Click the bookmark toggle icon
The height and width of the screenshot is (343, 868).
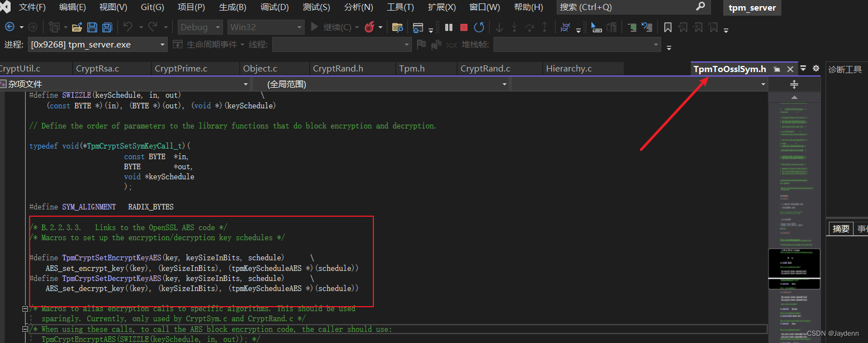tap(667, 27)
